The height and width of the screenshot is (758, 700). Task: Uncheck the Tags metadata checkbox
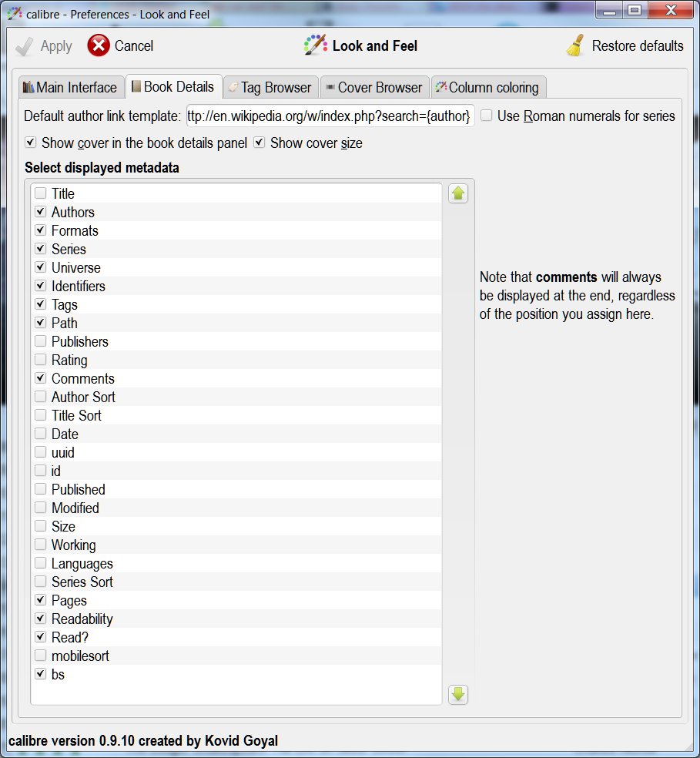click(41, 304)
